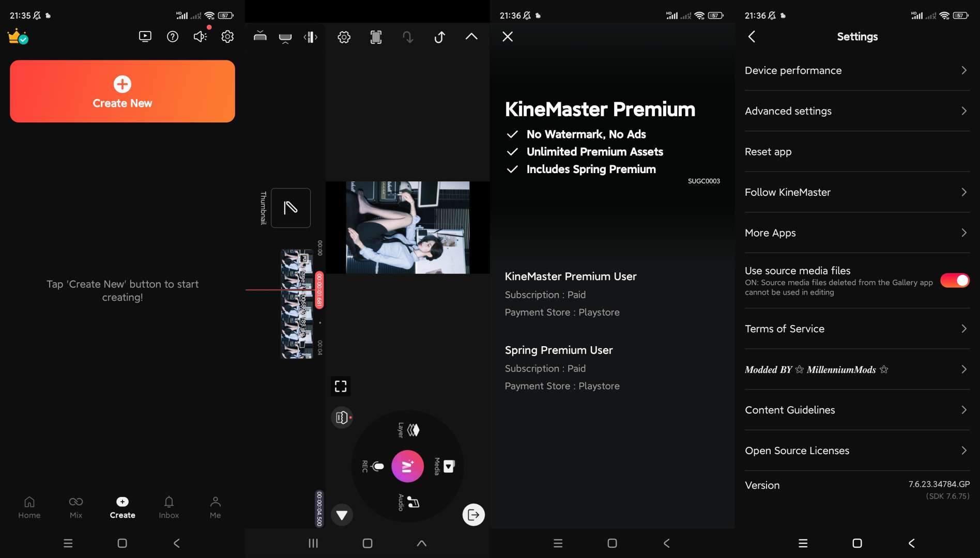Go back from the Settings screen
980x558 pixels.
(752, 37)
